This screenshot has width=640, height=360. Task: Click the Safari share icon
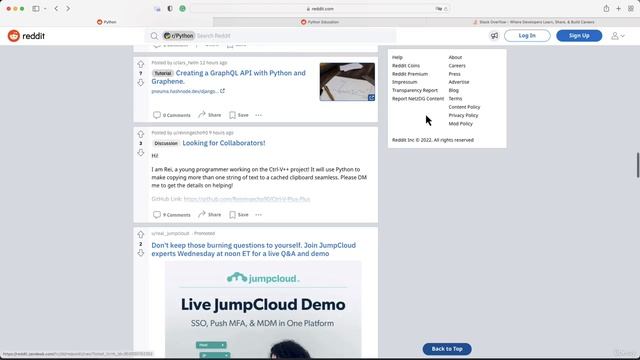[x=607, y=9]
